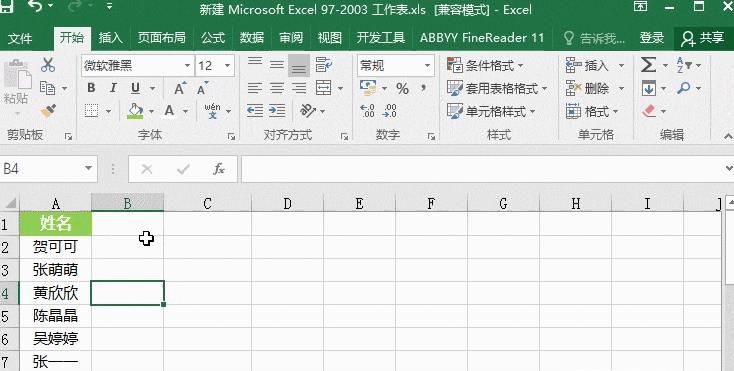734x371 pixels.
Task: Switch to 插入 tab
Action: [110, 38]
